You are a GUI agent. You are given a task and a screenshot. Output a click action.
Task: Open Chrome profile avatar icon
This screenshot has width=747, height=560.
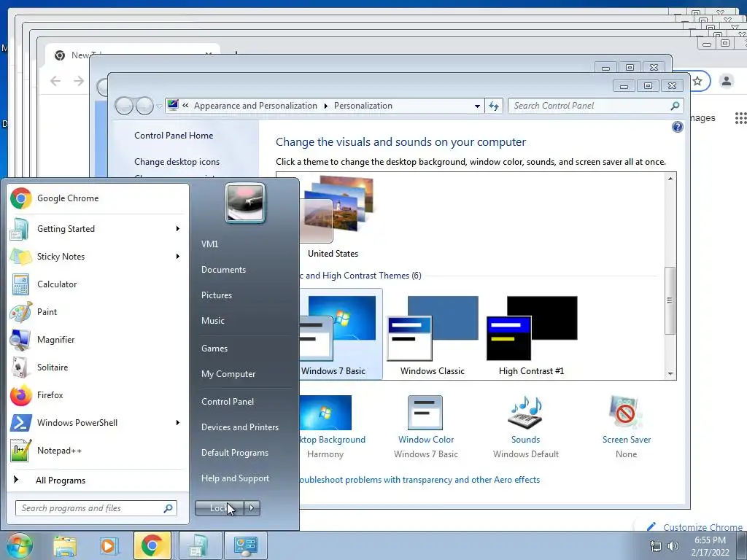[x=726, y=81]
